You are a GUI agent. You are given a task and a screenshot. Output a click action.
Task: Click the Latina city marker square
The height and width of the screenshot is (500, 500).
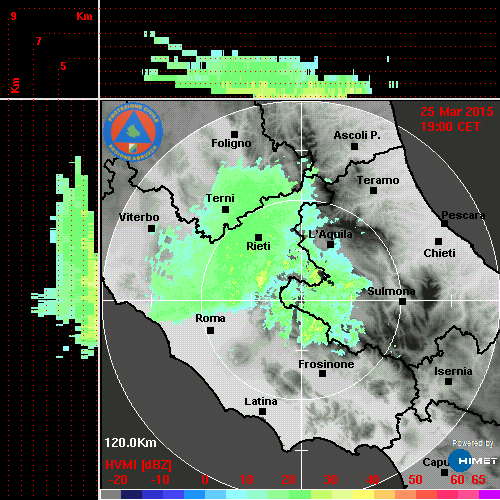point(262,412)
